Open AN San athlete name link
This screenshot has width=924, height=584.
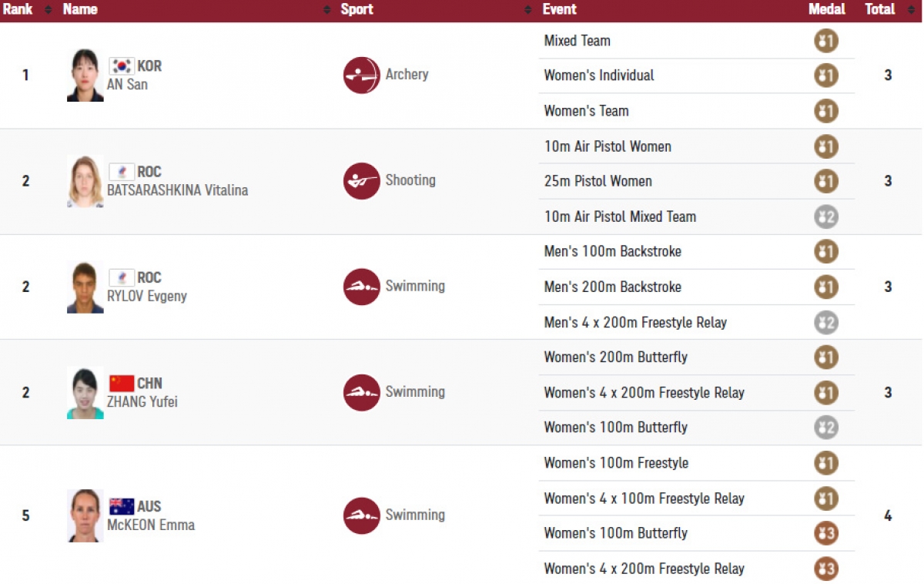click(127, 85)
